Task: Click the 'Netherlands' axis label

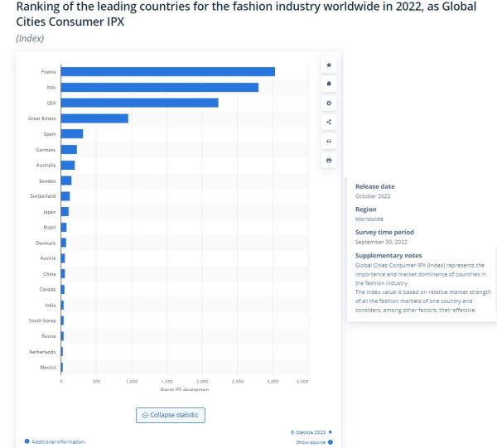Action: [x=42, y=352]
